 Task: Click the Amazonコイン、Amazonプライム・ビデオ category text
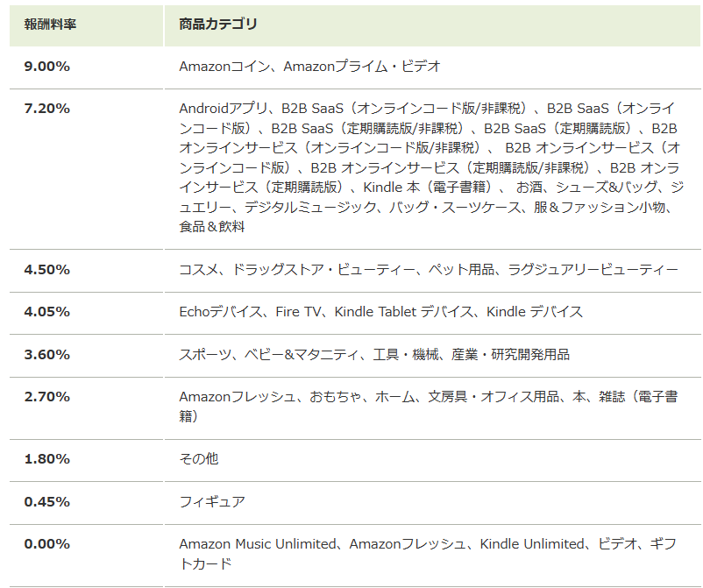pyautogui.click(x=309, y=67)
